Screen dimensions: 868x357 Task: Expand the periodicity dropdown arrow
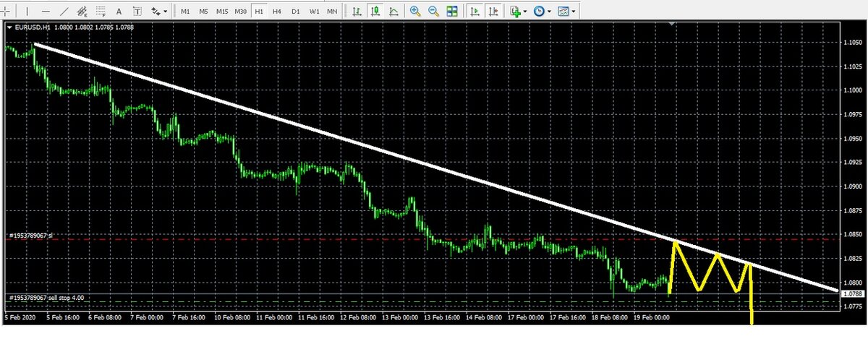point(549,12)
